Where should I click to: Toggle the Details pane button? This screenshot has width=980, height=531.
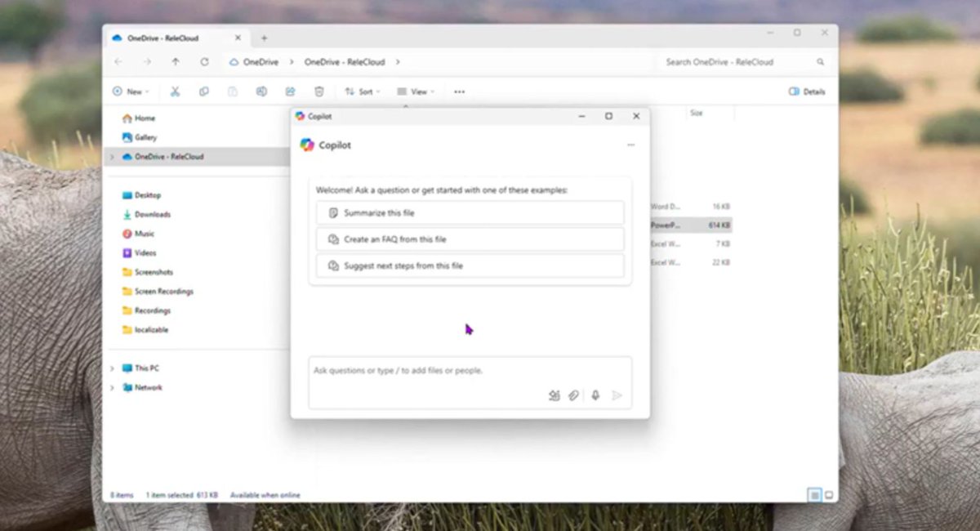coord(807,91)
